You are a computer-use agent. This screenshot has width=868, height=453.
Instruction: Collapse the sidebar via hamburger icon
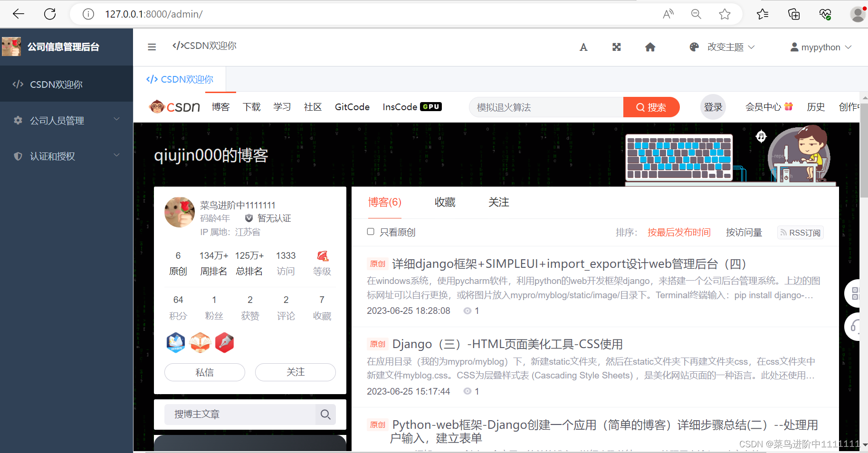coord(152,47)
